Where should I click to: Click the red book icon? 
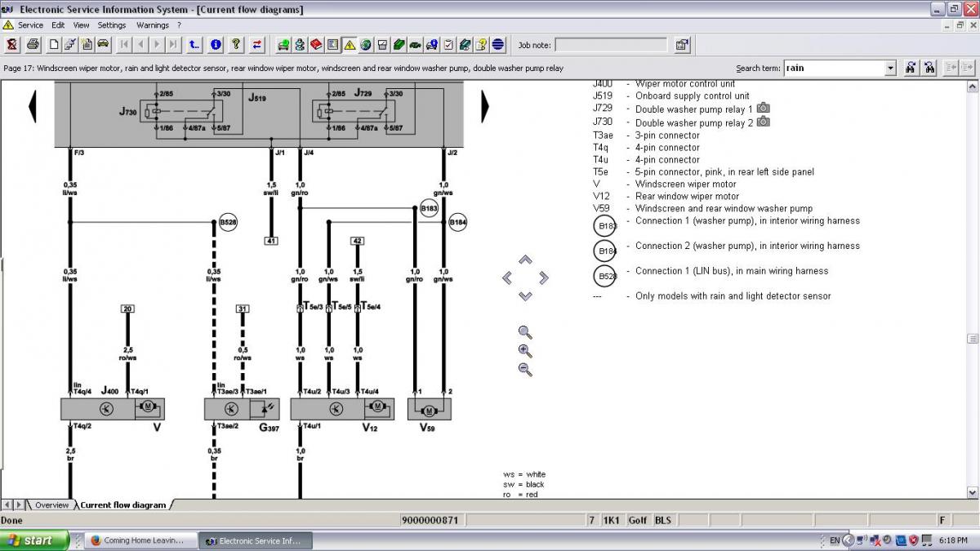coord(316,44)
